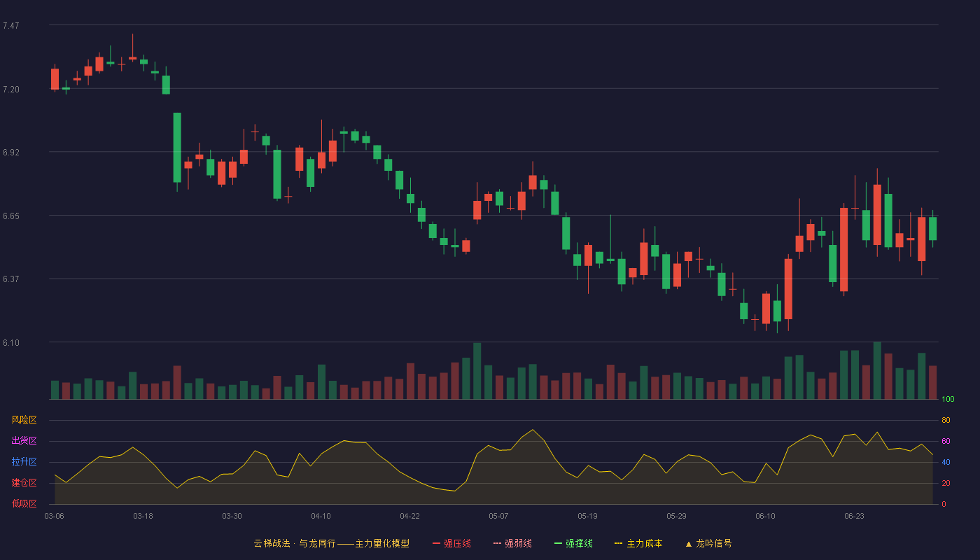Click the 低吸区 zone label
The width and height of the screenshot is (980, 560).
click(x=24, y=504)
